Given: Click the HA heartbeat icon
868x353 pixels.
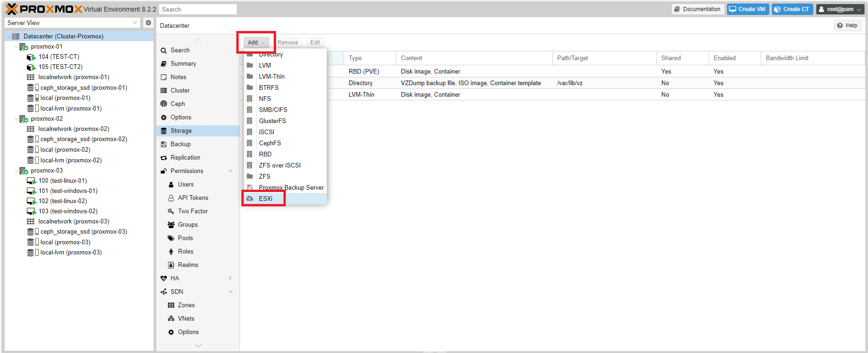Looking at the screenshot, I should click(x=164, y=279).
